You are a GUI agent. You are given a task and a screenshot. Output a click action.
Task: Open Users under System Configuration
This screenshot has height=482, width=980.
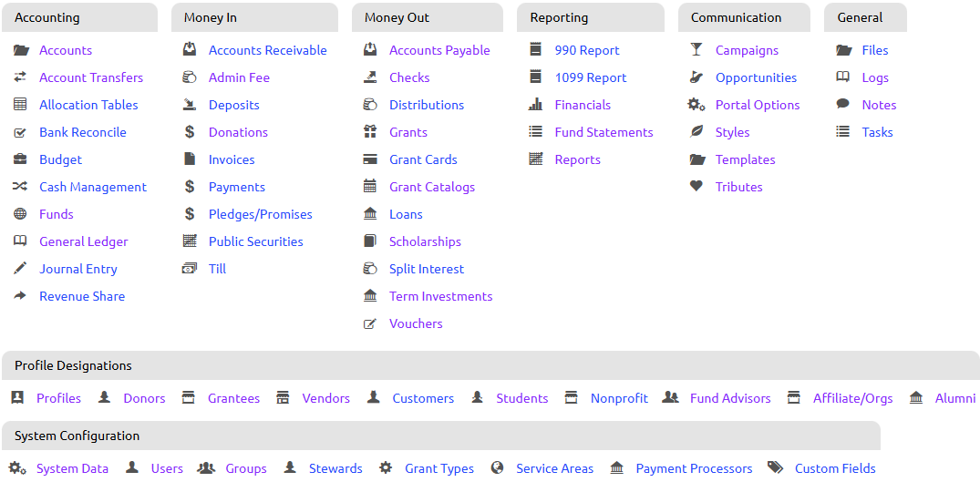[x=167, y=468]
